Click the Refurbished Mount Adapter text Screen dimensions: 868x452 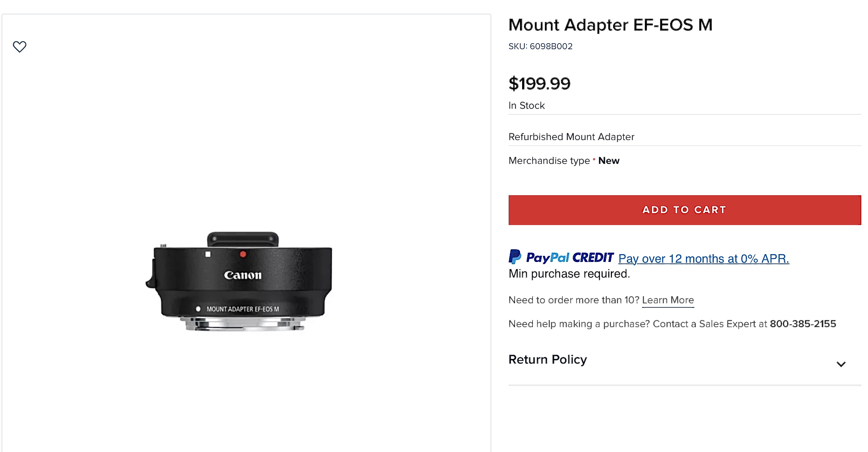571,137
